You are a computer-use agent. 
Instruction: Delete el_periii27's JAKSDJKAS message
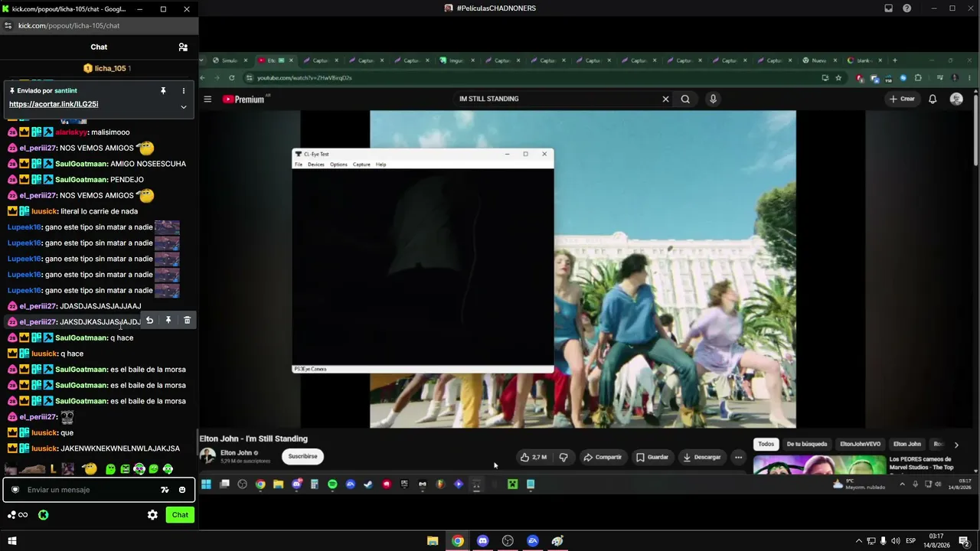pos(187,321)
